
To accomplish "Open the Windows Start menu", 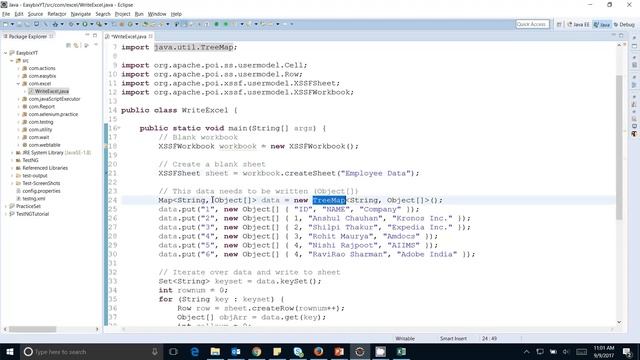I will click(x=9, y=352).
